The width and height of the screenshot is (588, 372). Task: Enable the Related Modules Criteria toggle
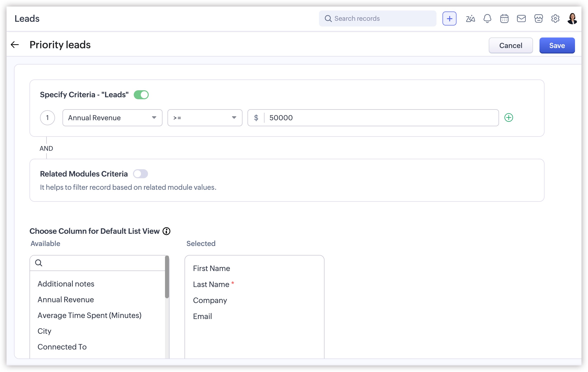pos(140,174)
